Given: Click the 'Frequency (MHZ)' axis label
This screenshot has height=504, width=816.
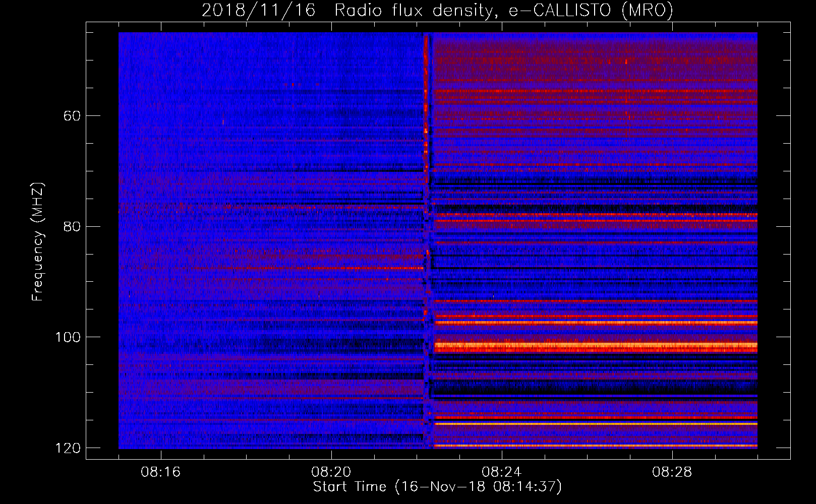Looking at the screenshot, I should pyautogui.click(x=38, y=242).
